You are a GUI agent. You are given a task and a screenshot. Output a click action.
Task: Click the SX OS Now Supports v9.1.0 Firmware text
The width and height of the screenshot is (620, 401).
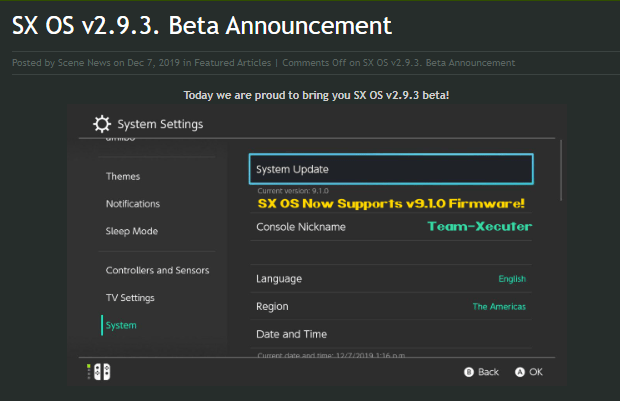[391, 204]
